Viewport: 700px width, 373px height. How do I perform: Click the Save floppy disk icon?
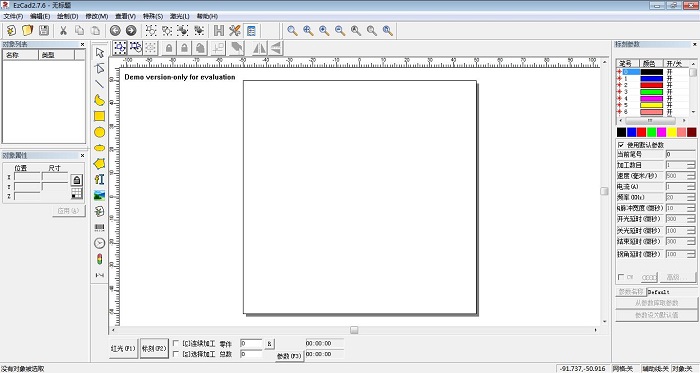[x=44, y=30]
